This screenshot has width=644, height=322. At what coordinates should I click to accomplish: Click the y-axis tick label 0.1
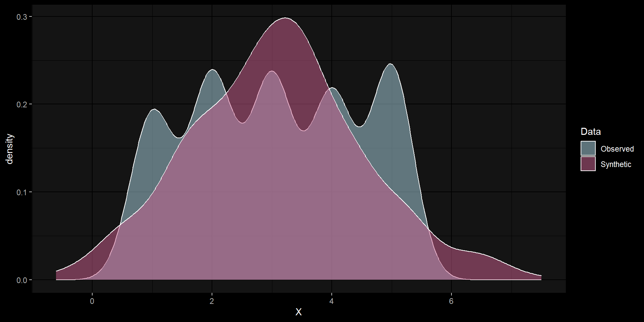click(21, 192)
